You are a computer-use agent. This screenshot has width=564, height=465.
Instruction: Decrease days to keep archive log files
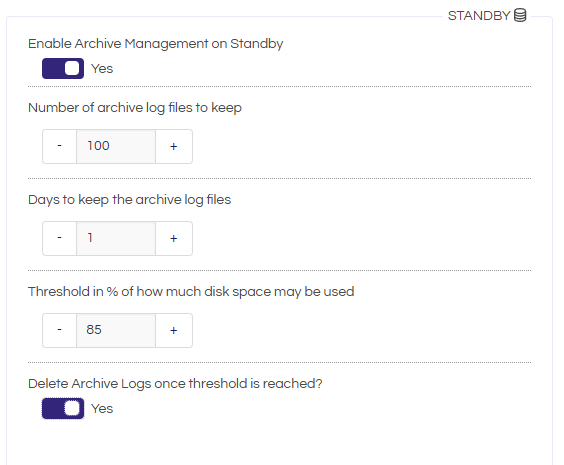click(60, 238)
